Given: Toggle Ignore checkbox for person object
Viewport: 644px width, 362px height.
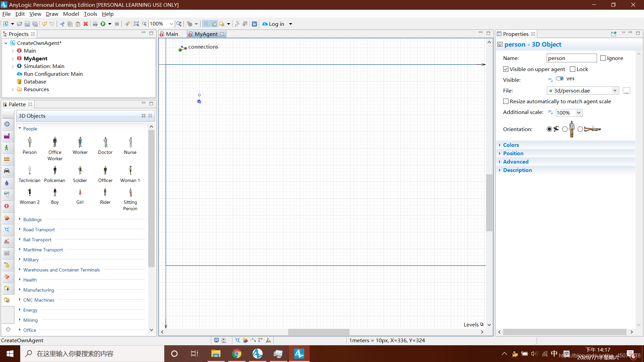Looking at the screenshot, I should [x=602, y=58].
